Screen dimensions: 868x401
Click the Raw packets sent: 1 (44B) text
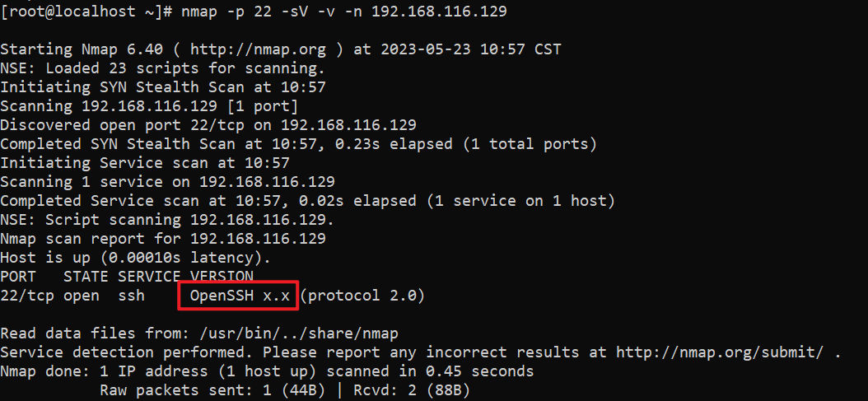click(212, 390)
